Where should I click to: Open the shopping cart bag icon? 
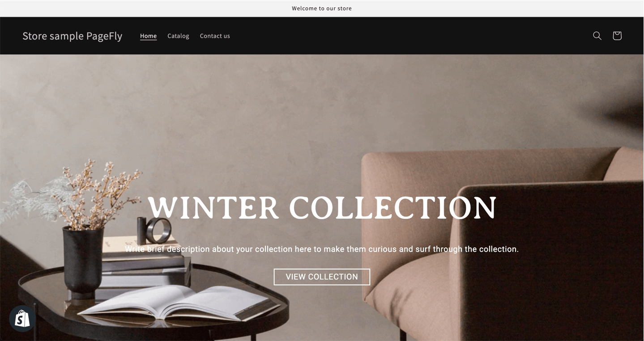[x=617, y=36]
